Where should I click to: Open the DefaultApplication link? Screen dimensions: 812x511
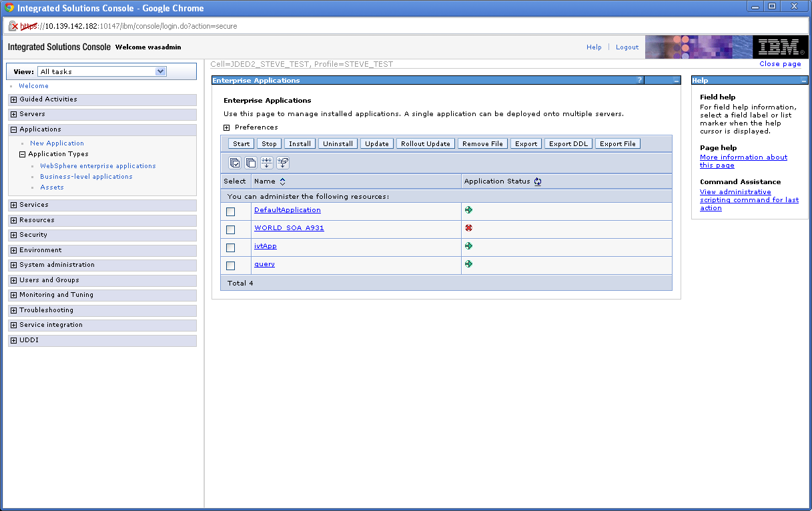click(288, 209)
